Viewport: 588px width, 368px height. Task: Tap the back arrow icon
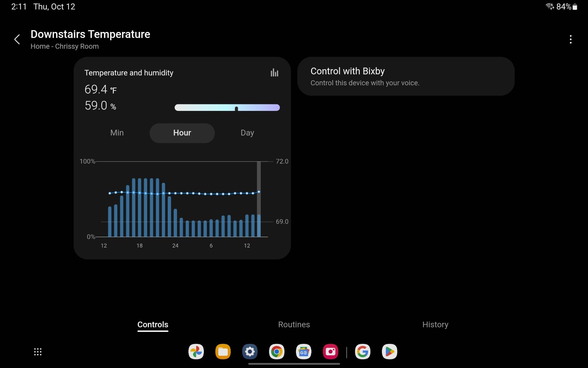[x=17, y=39]
